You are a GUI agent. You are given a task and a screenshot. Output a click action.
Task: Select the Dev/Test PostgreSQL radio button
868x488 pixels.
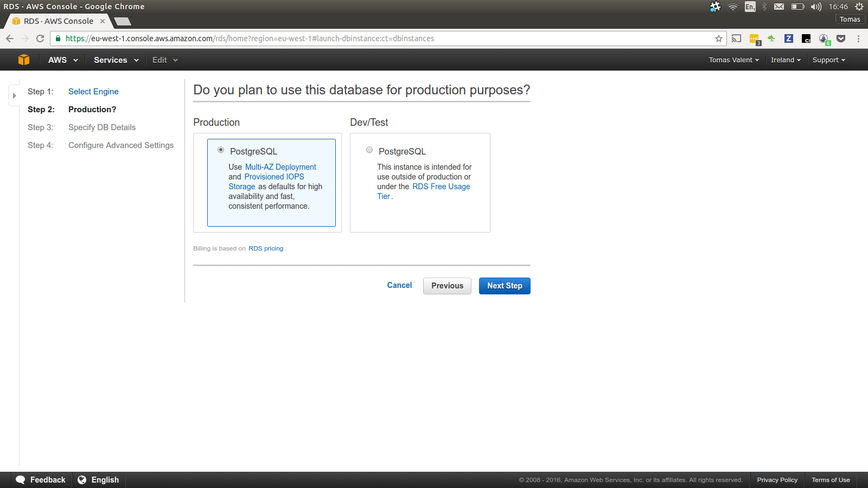(x=369, y=150)
